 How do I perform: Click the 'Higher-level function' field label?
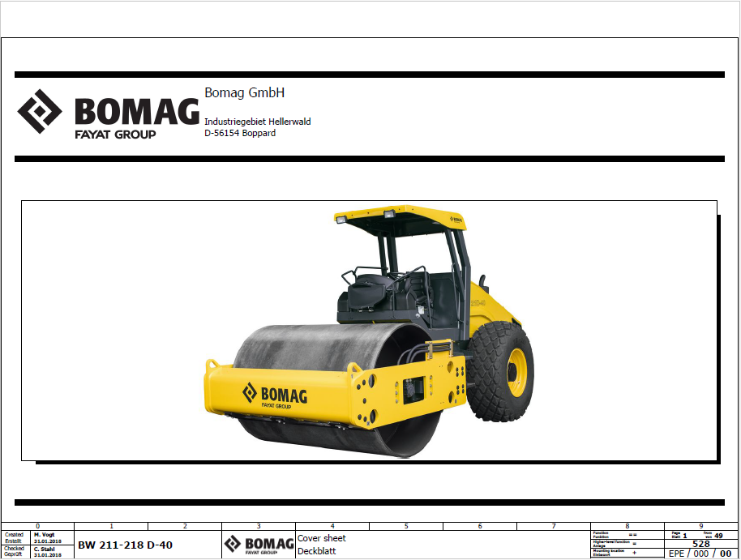coord(611,544)
